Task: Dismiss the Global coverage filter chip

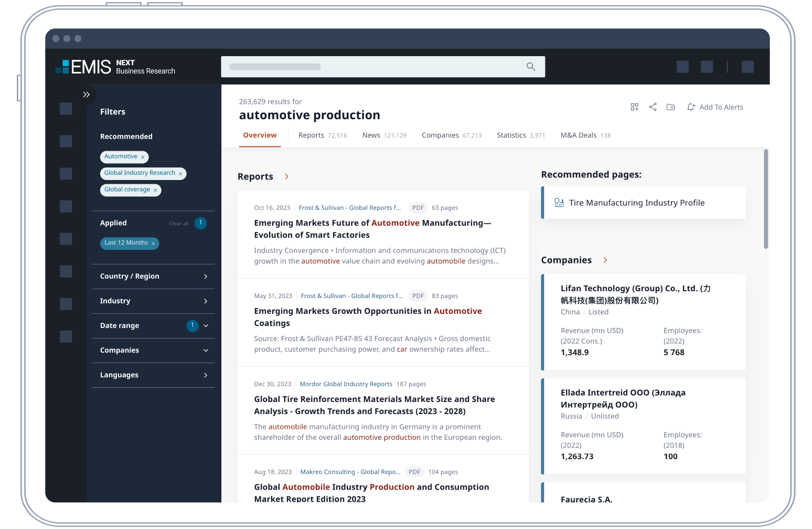Action: coord(155,190)
